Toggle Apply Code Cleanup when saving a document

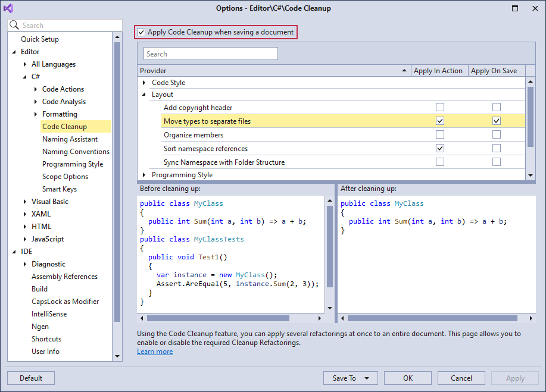(x=141, y=32)
